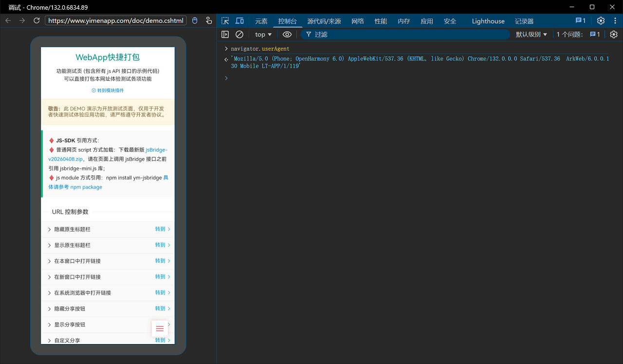Reload the page with the refresh icon
This screenshot has height=364, width=623.
point(37,20)
